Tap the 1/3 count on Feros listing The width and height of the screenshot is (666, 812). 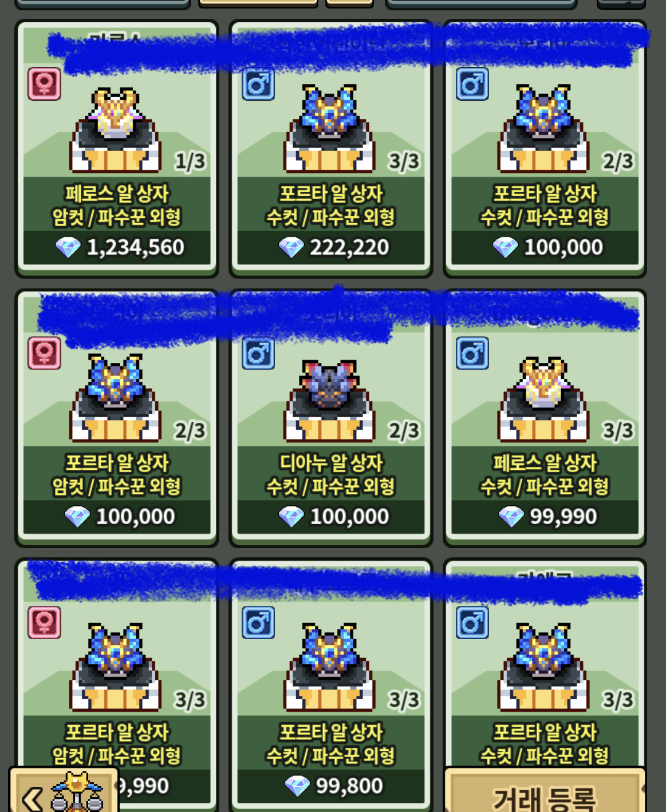pyautogui.click(x=190, y=161)
